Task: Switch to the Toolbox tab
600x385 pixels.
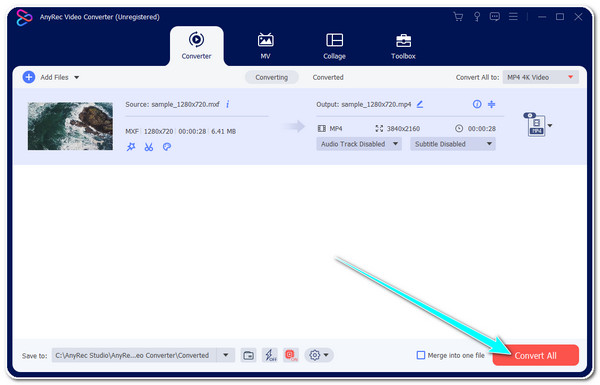Action: (403, 46)
